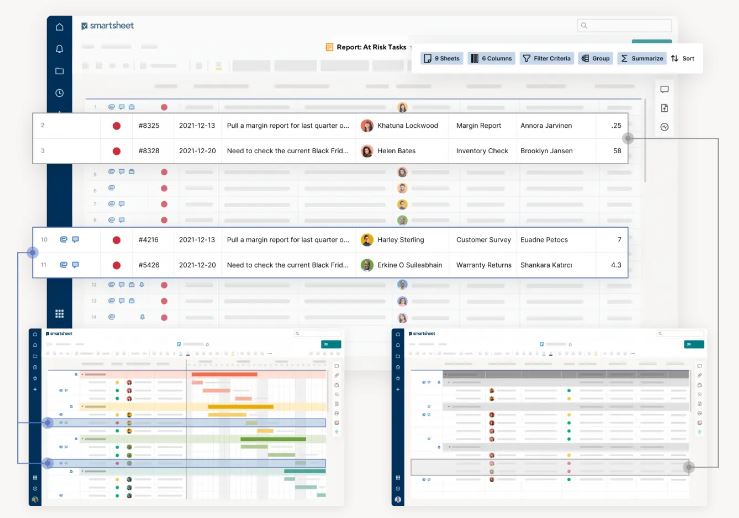
Task: Select the Inventory Check cell
Action: [482, 151]
